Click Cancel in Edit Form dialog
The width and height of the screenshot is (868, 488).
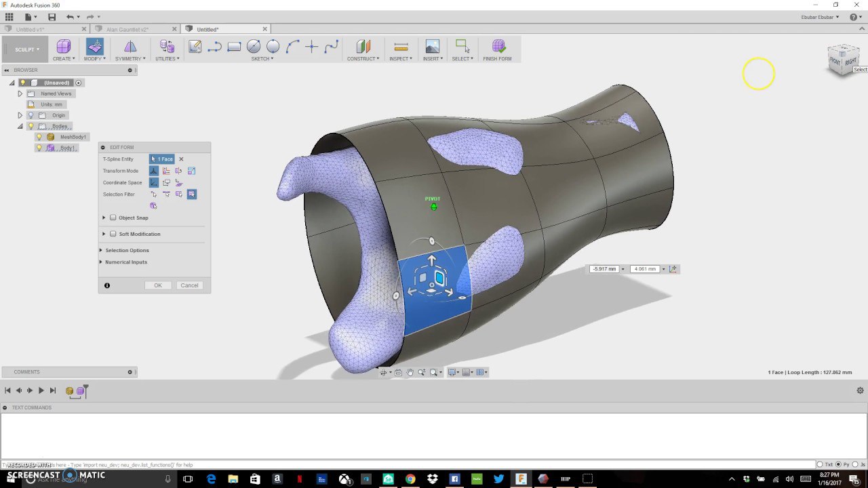click(189, 285)
